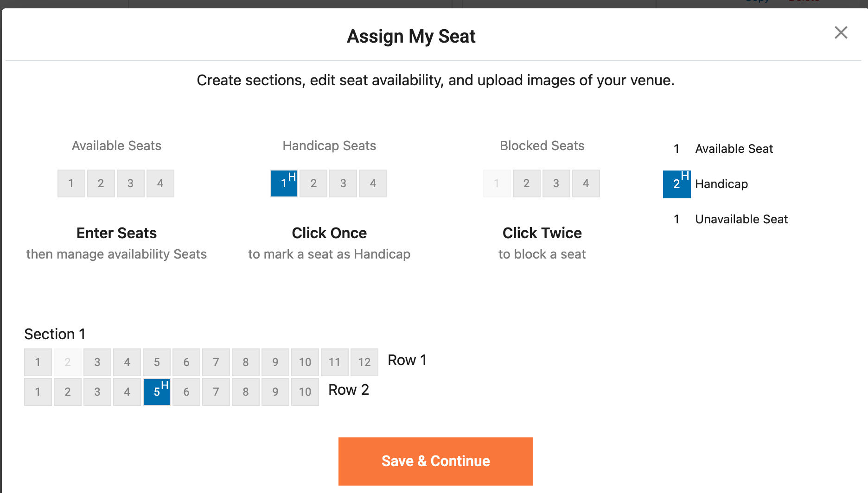
Task: Toggle handicap off for Row 2 seat 5
Action: coord(156,392)
